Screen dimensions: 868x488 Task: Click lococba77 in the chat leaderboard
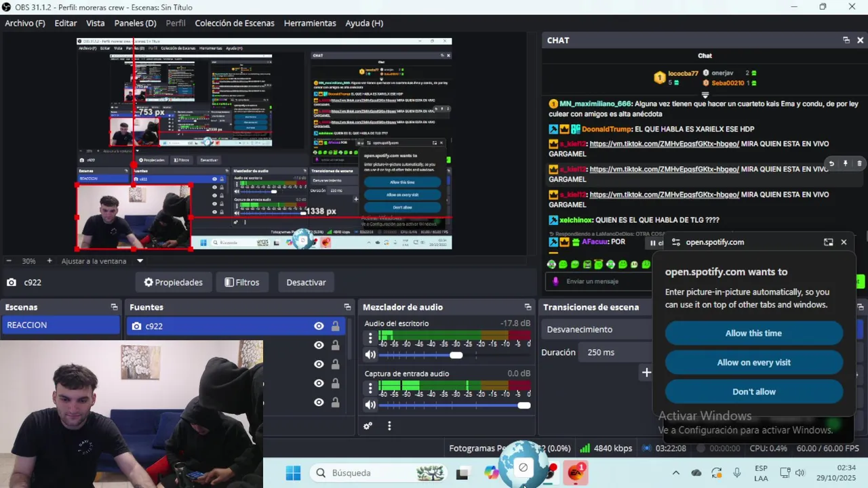[683, 73]
